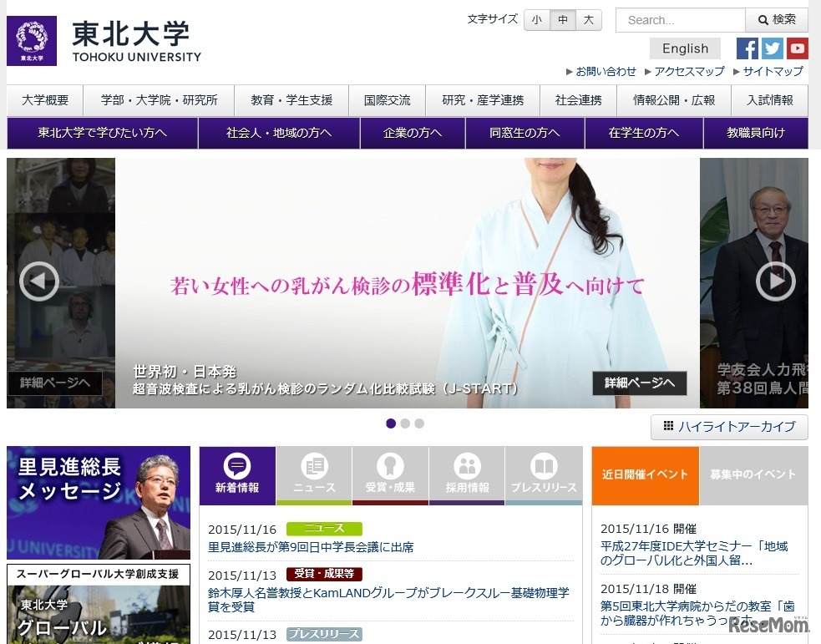Expand the 大学概要 navigation menu
Viewport: 821px width, 644px height.
45,100
